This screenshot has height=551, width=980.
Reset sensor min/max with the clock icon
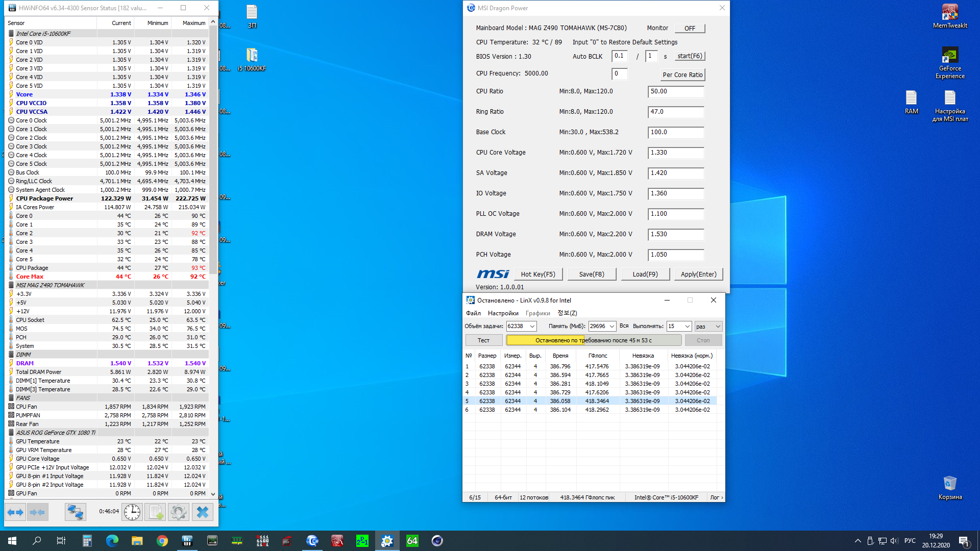click(x=132, y=512)
